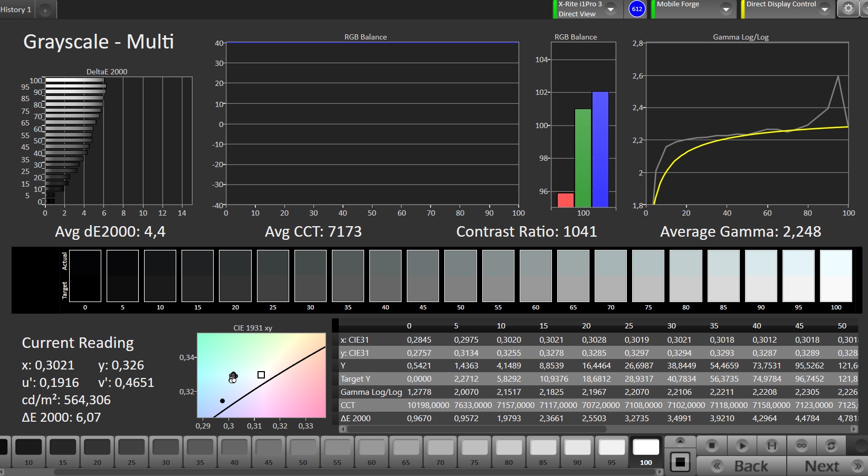Select the 65 grayscale level swatch button
The width and height of the screenshot is (868, 476).
[x=406, y=452]
